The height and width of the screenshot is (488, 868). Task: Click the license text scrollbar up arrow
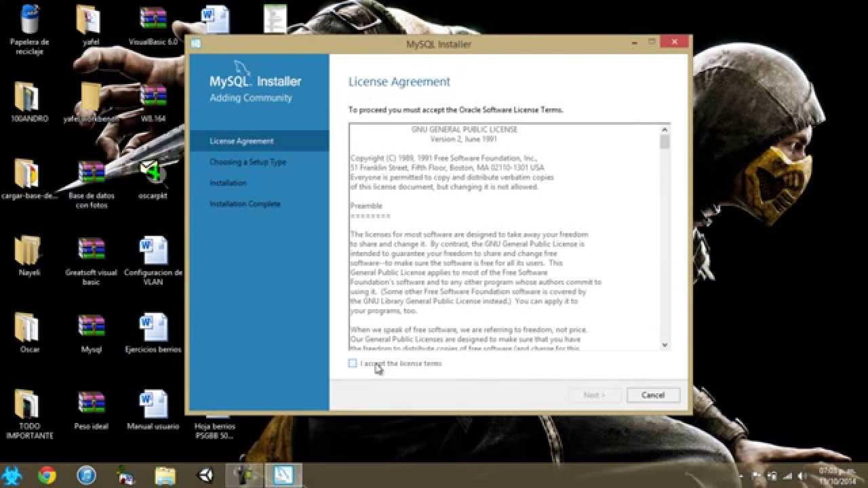665,129
